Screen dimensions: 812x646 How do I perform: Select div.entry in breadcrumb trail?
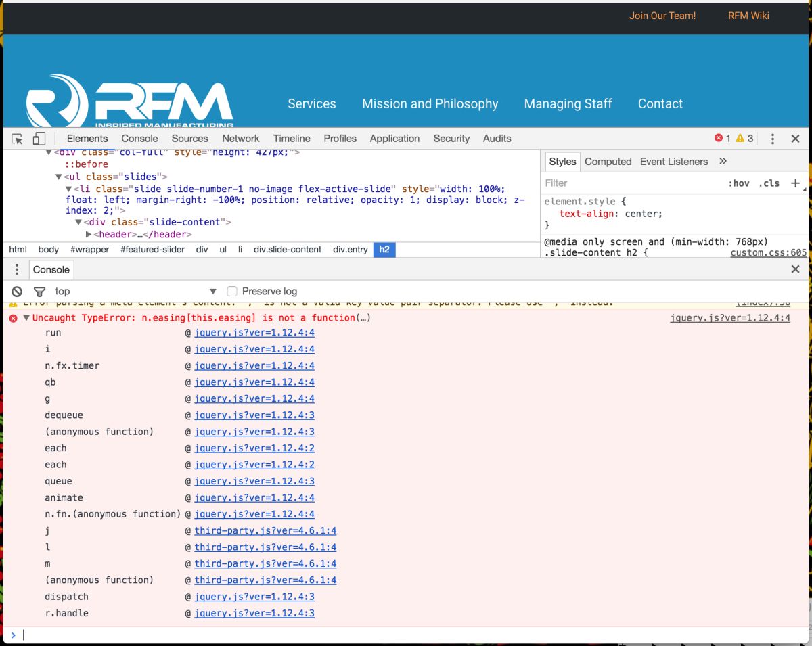(x=351, y=250)
